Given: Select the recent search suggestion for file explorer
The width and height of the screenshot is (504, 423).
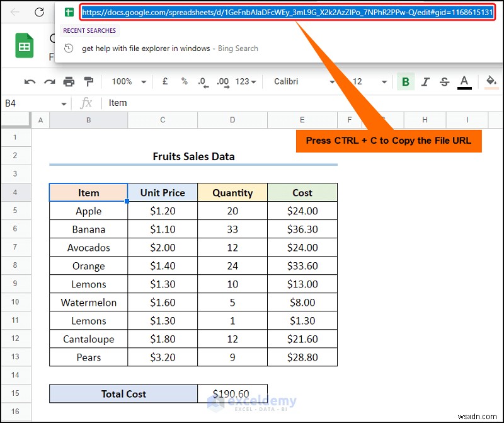Looking at the screenshot, I should click(x=170, y=49).
